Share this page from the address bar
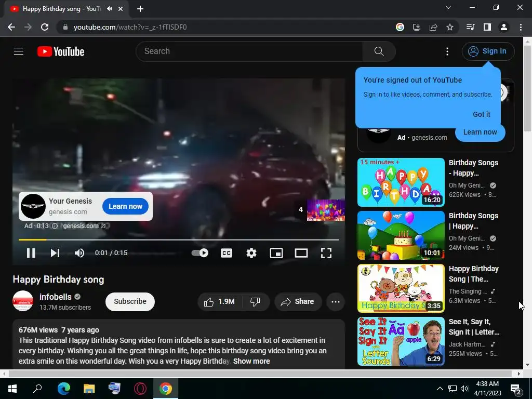 pos(433,27)
